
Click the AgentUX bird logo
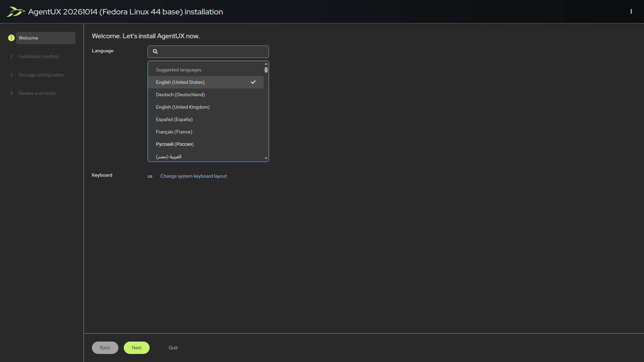click(15, 11)
